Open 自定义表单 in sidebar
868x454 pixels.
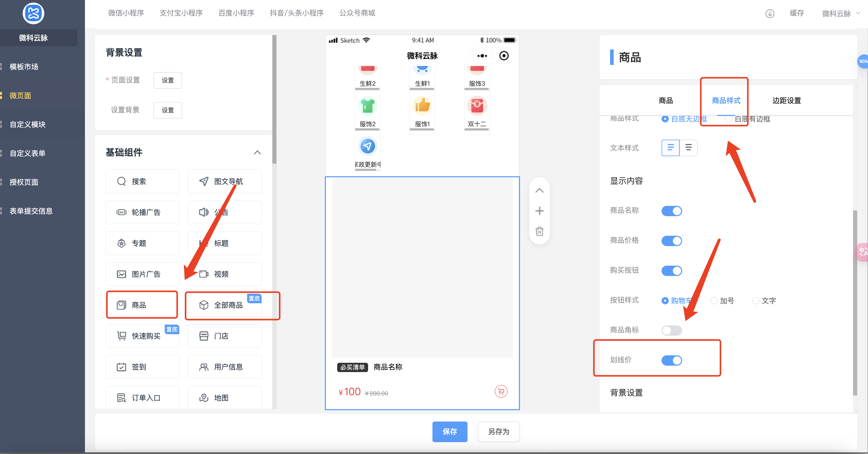pyautogui.click(x=27, y=154)
